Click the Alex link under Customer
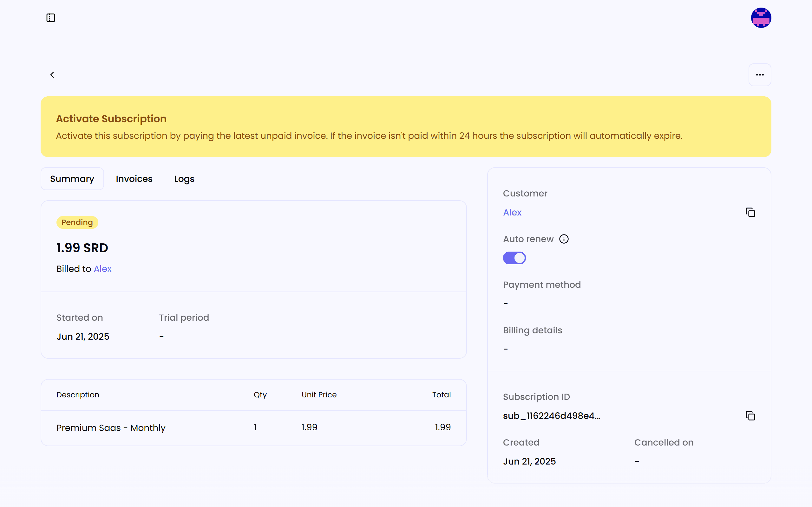Screen dimensions: 812x507 click(x=512, y=212)
